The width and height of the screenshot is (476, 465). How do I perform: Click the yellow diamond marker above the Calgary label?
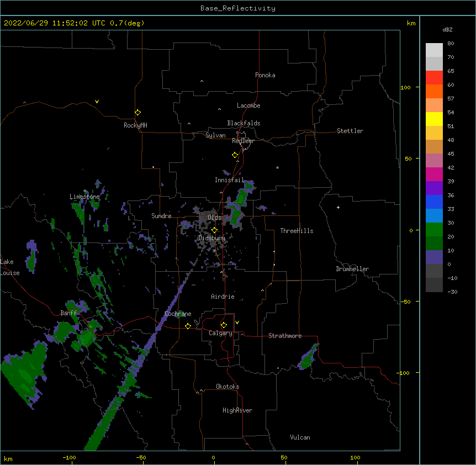[x=224, y=325]
